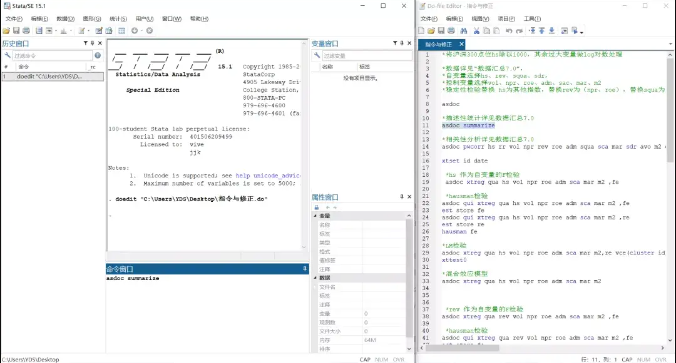
Task: Click the Log icon in Stata toolbar
Action: [39, 31]
